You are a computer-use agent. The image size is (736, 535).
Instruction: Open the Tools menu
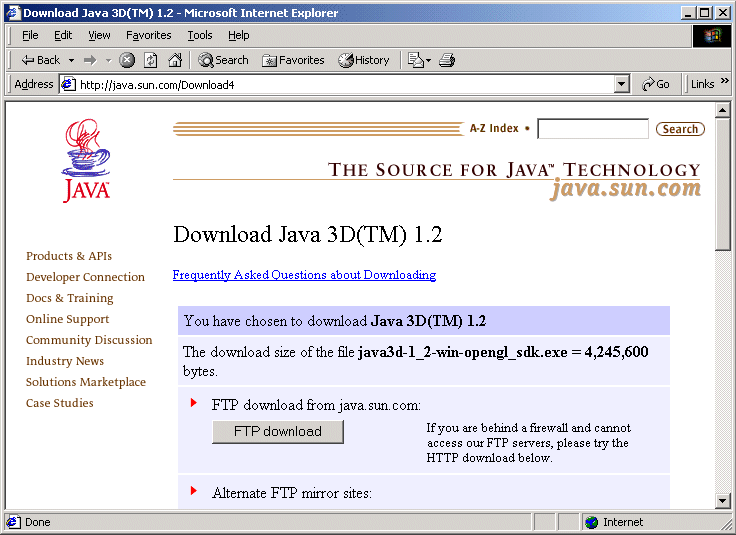coord(200,35)
